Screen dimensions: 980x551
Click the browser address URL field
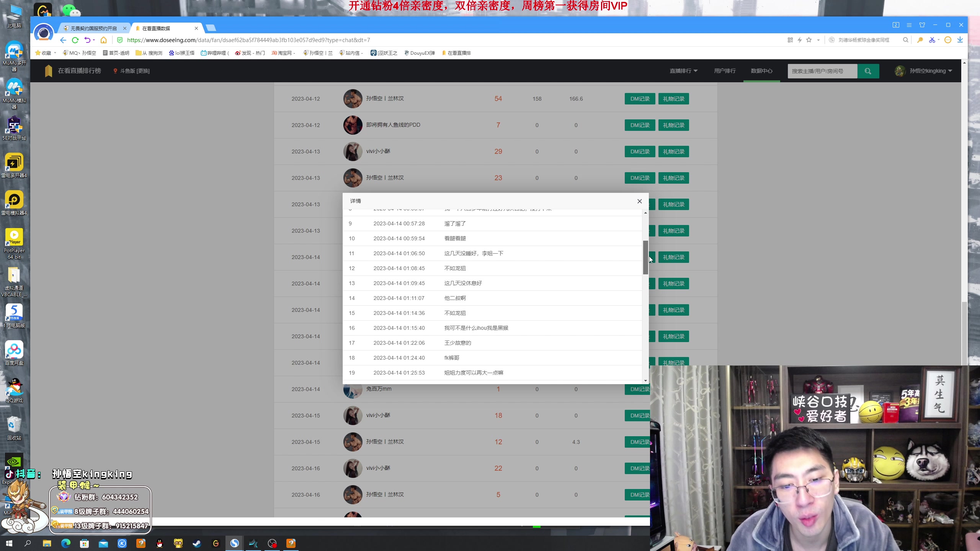[452, 40]
